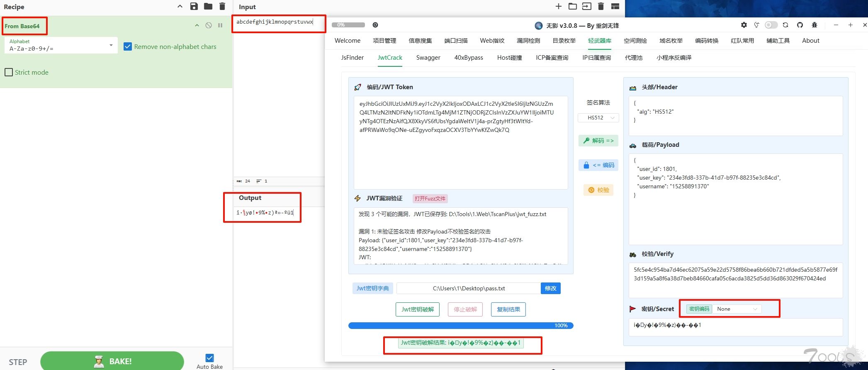This screenshot has height=370, width=868.
Task: Click the 解码 => decode button
Action: (x=598, y=141)
